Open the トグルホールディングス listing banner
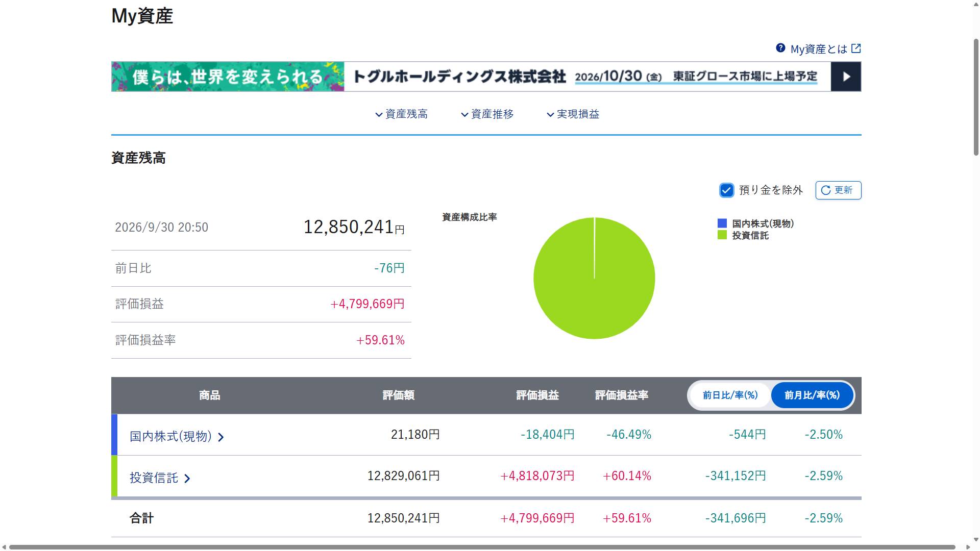980x551 pixels. point(486,77)
